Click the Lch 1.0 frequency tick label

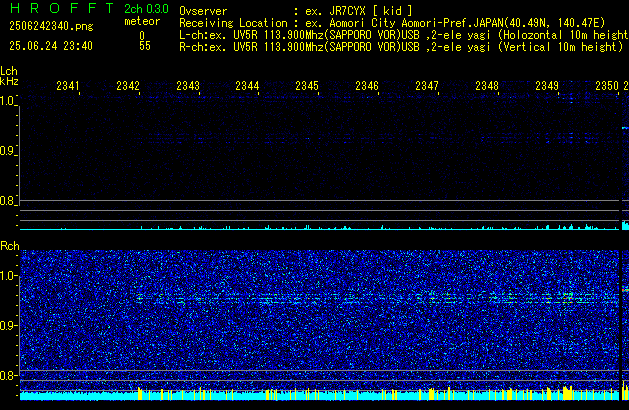pyautogui.click(x=7, y=101)
